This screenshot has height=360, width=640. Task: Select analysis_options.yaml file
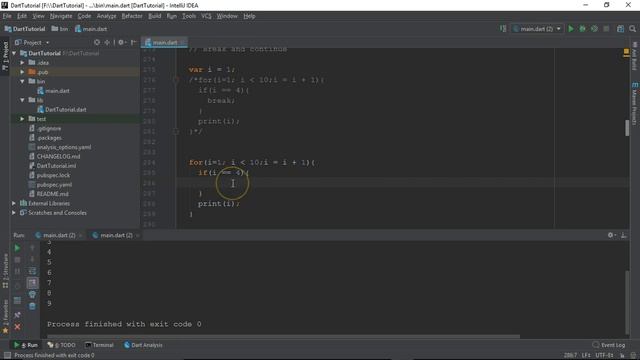60,147
